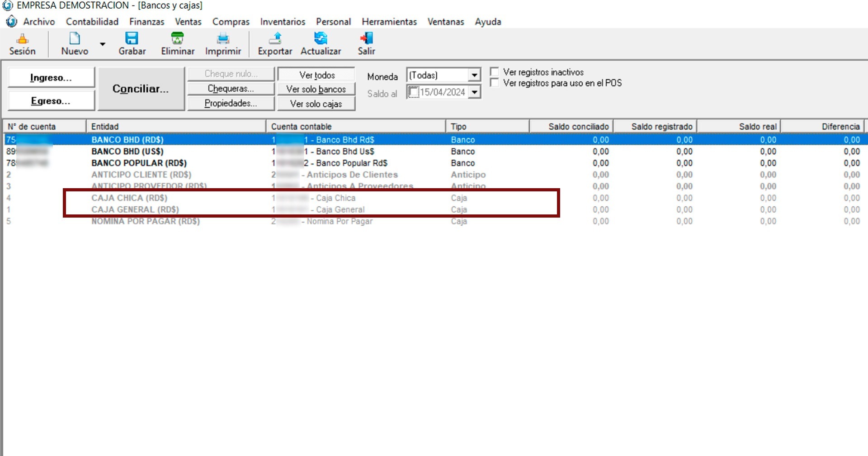Screen dimensions: 868x456
Task: Toggle the Saldo al date checkbox
Action: (x=413, y=92)
